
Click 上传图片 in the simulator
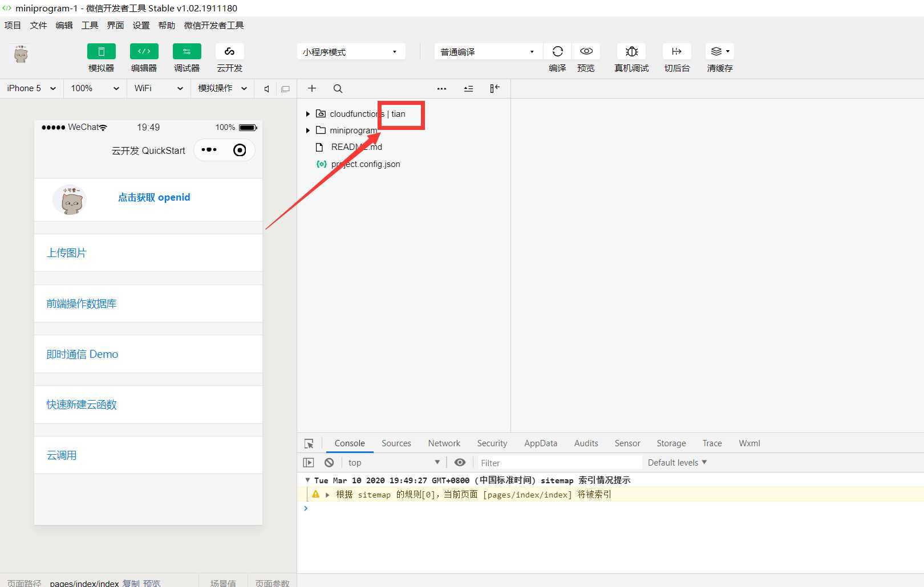pos(66,252)
